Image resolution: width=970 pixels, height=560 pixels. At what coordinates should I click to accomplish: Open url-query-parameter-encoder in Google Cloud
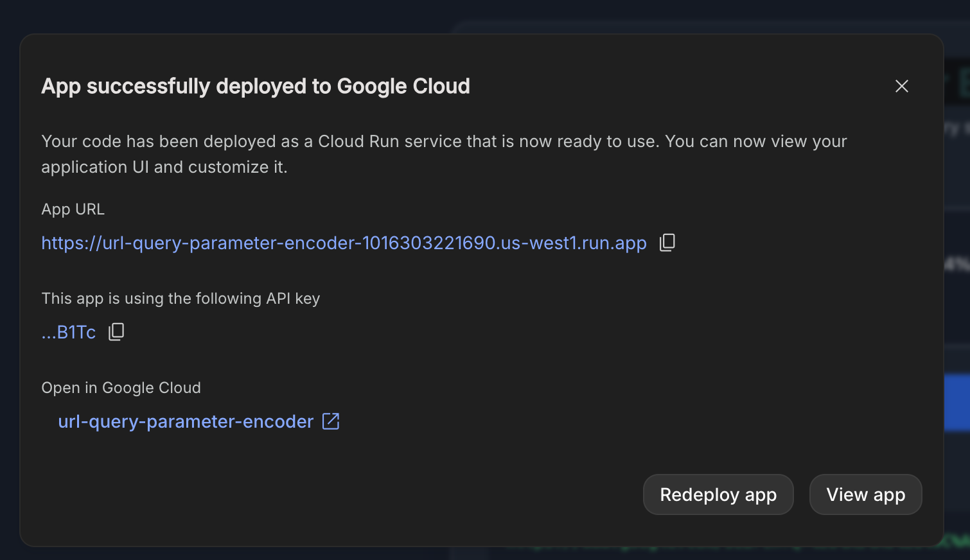coord(186,421)
